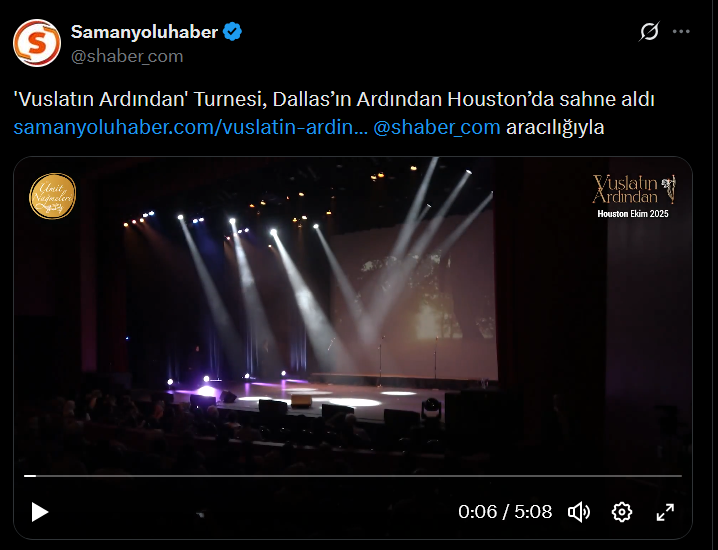Click the Samanyoluhaber profile avatar
Viewport: 718px width, 550px height.
pyautogui.click(x=37, y=43)
